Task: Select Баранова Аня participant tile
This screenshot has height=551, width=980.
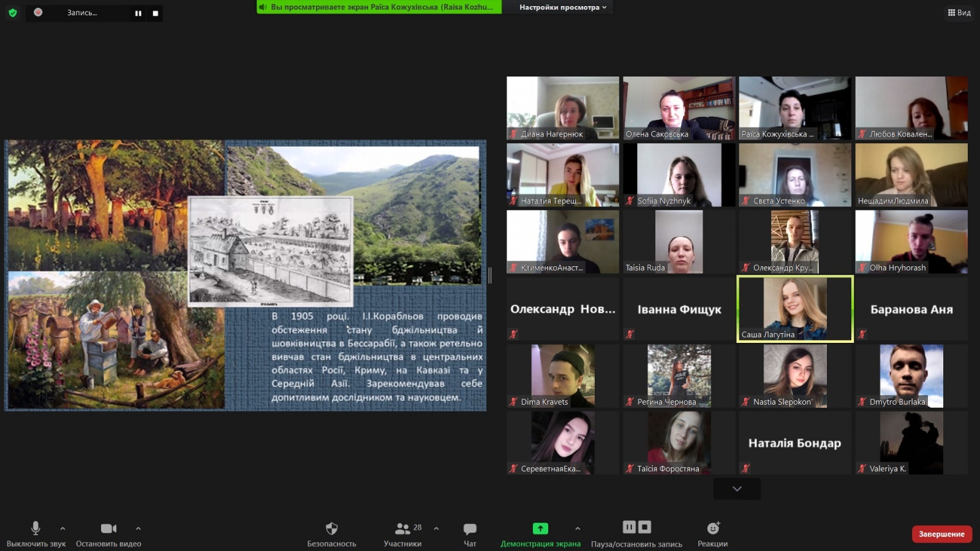Action: coord(911,309)
